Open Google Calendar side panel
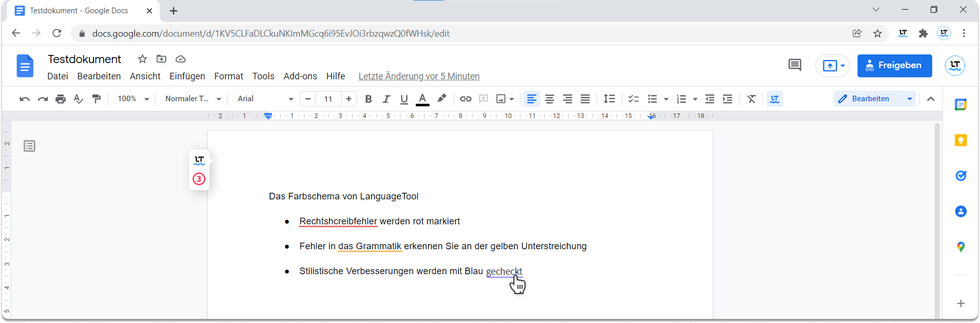The width and height of the screenshot is (980, 323). point(961,104)
